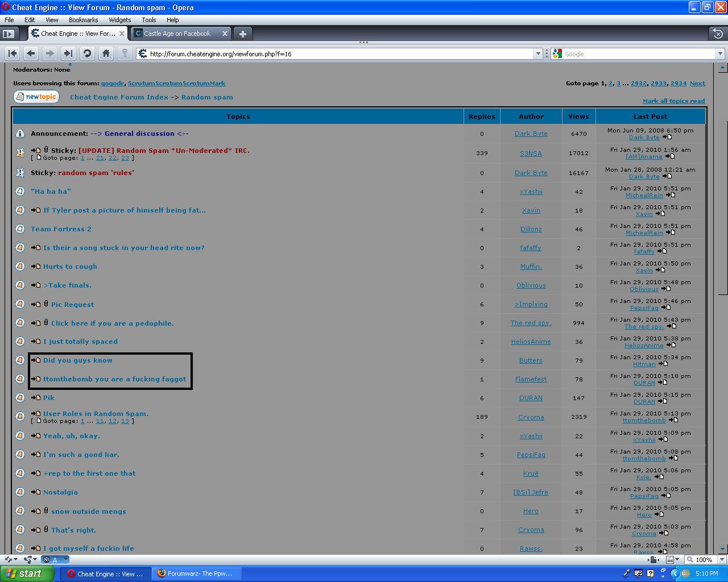Click the Fast Forward navigation button
This screenshot has width=728, height=582.
(x=68, y=53)
